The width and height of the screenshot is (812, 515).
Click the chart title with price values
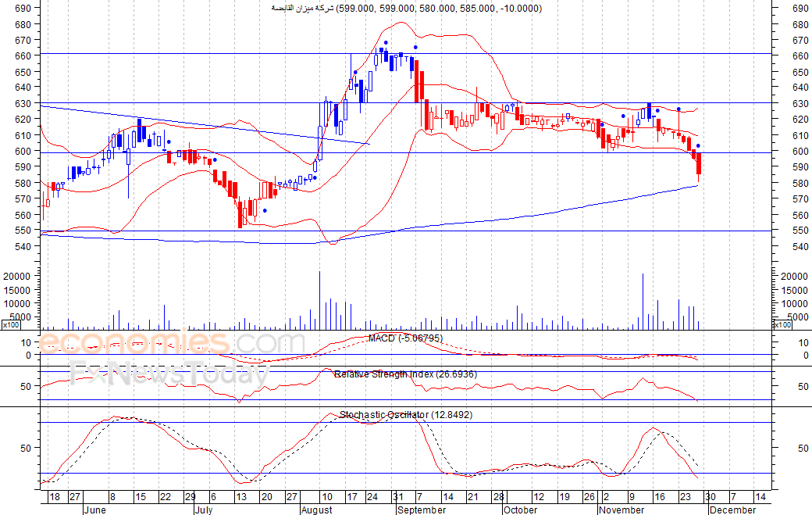[405, 8]
